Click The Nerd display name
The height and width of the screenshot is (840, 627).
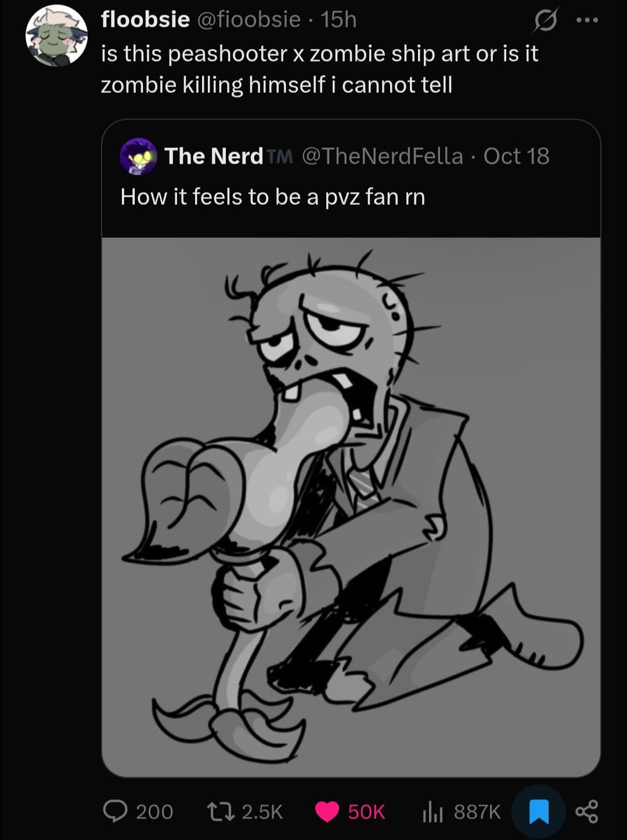click(x=214, y=156)
